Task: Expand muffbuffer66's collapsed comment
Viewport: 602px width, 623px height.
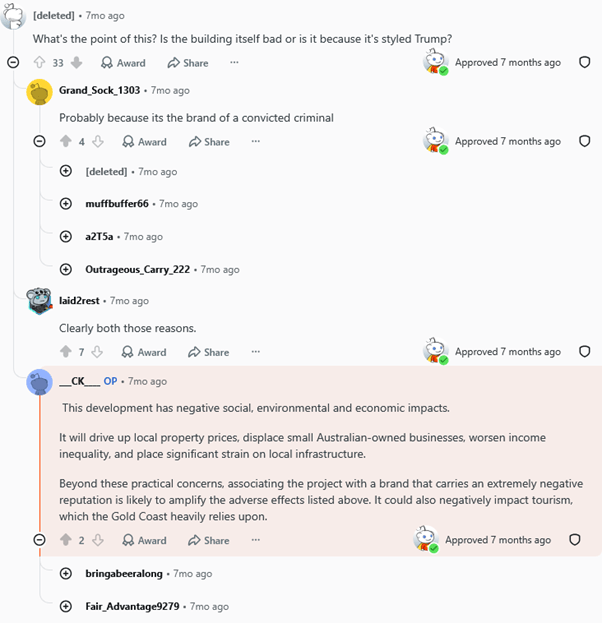Action: click(66, 204)
